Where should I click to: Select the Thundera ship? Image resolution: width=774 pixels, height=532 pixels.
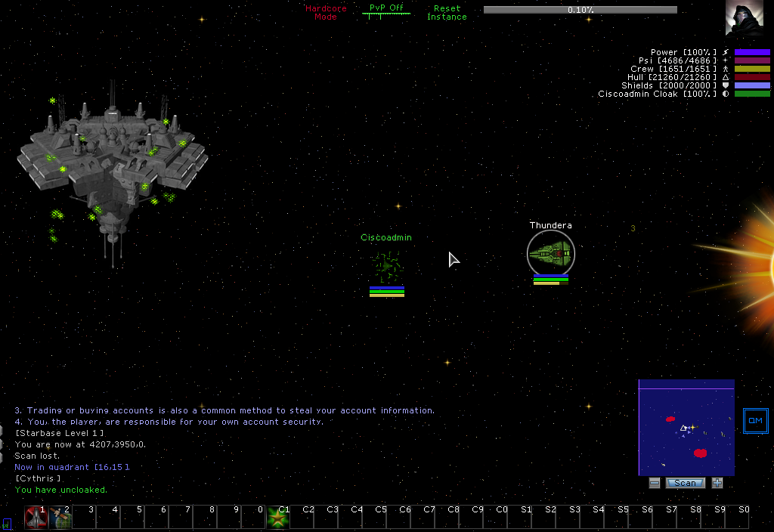pos(550,254)
